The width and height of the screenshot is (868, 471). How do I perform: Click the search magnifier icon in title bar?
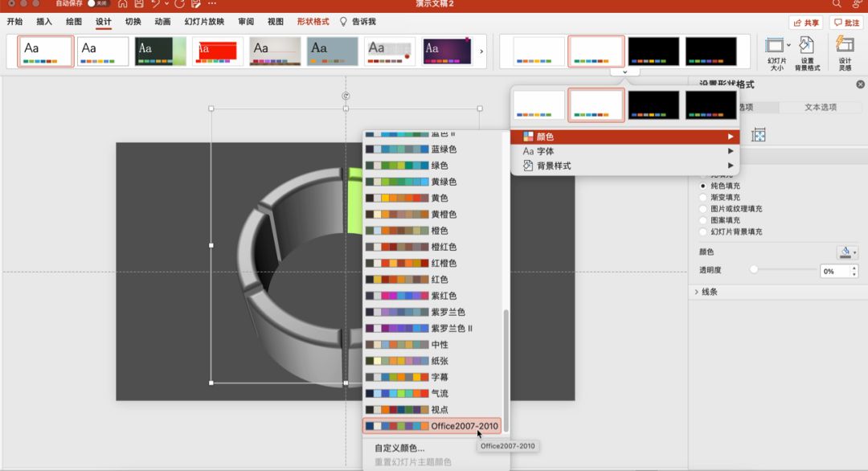[837, 4]
